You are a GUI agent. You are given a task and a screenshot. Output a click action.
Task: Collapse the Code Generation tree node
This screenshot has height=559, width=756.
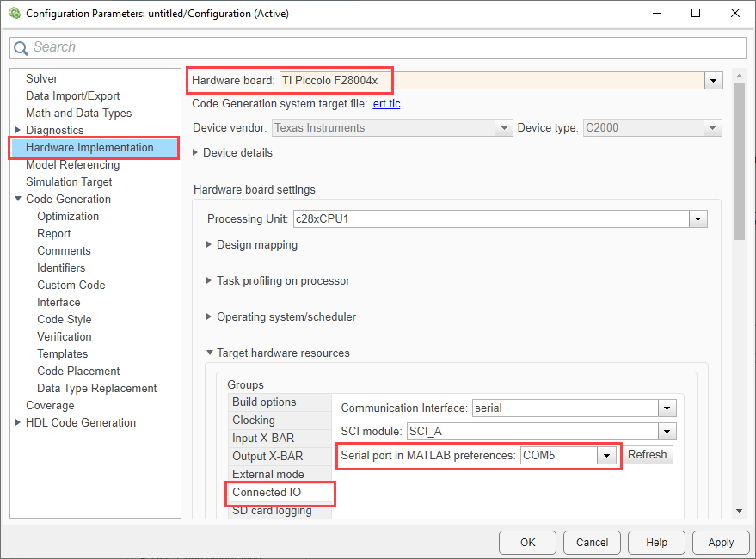pos(18,200)
